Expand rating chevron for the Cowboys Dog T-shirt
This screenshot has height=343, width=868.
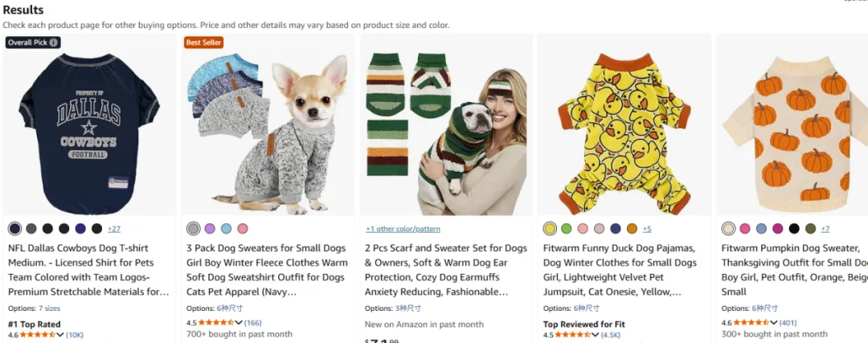(60, 335)
